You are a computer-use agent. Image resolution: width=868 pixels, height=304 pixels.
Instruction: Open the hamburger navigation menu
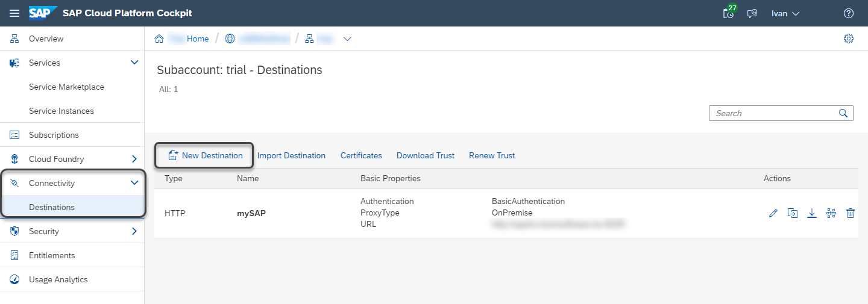click(x=14, y=13)
